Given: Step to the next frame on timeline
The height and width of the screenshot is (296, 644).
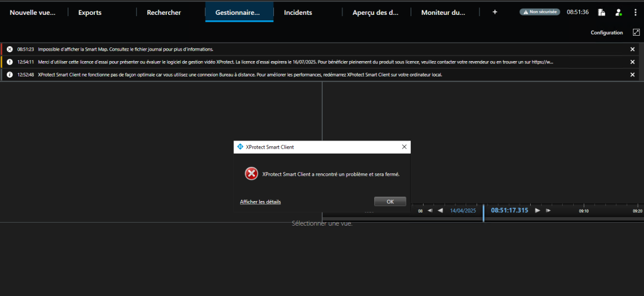Looking at the screenshot, I should (x=548, y=210).
